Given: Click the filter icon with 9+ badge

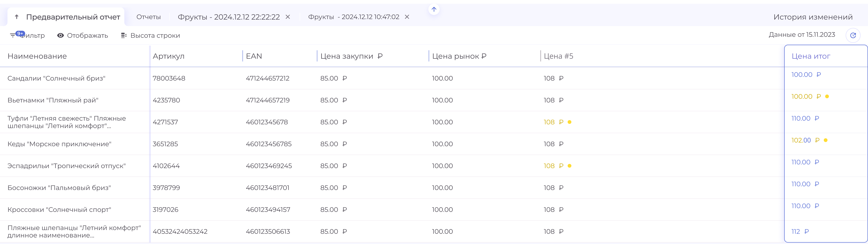Looking at the screenshot, I should point(13,35).
